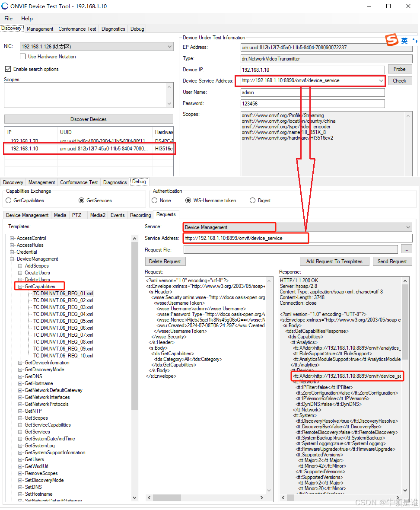The width and height of the screenshot is (420, 510).
Task: Open the Device Service Address dropdown
Action: [x=381, y=81]
